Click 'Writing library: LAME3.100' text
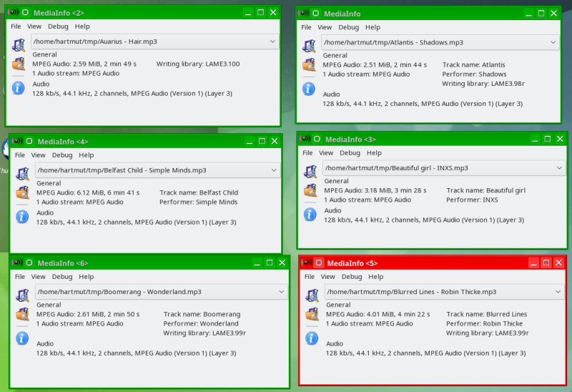This screenshot has height=392, width=572. [198, 64]
